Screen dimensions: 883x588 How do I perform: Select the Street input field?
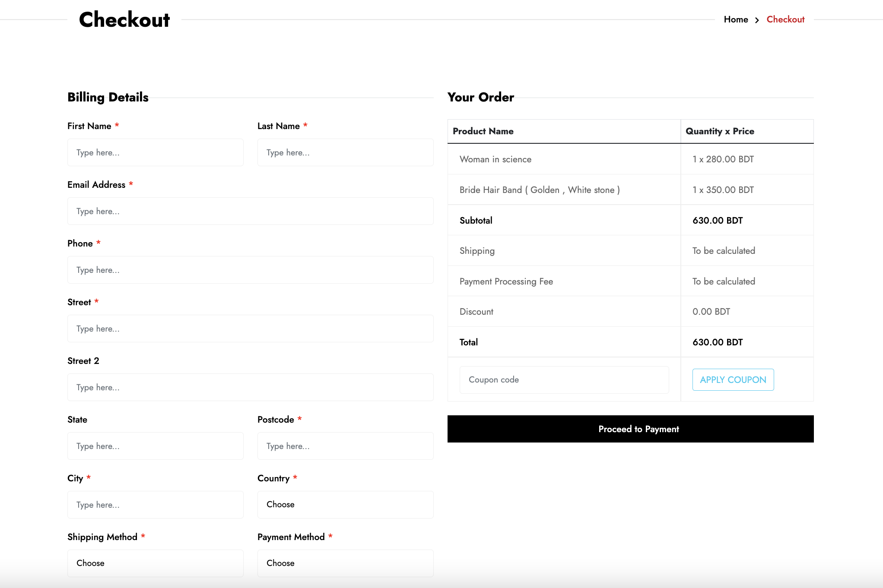pos(251,329)
